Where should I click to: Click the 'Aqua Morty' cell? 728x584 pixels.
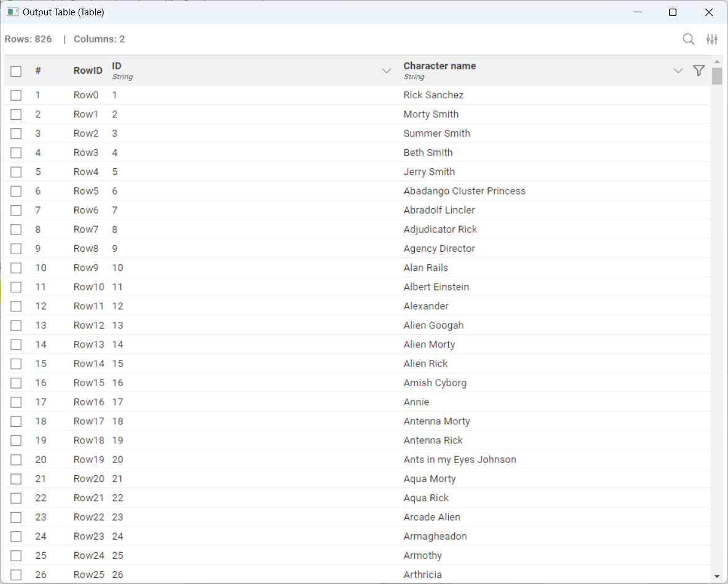[x=430, y=479]
